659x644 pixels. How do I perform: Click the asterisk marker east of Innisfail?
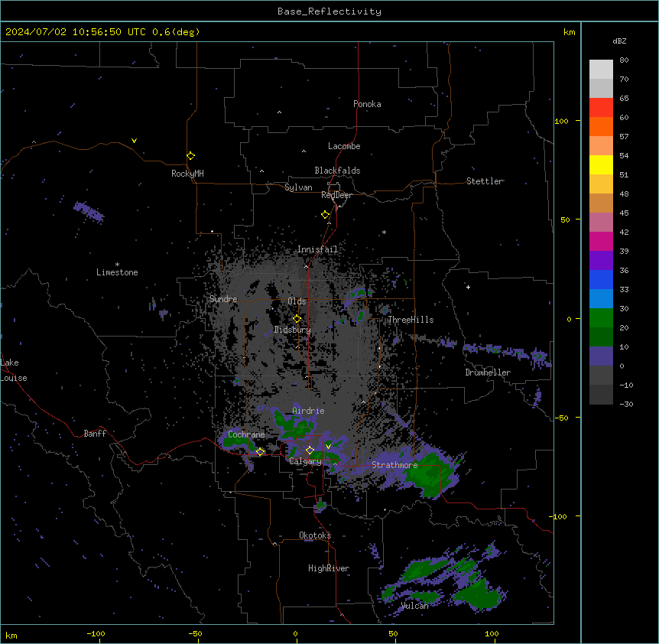tap(384, 232)
